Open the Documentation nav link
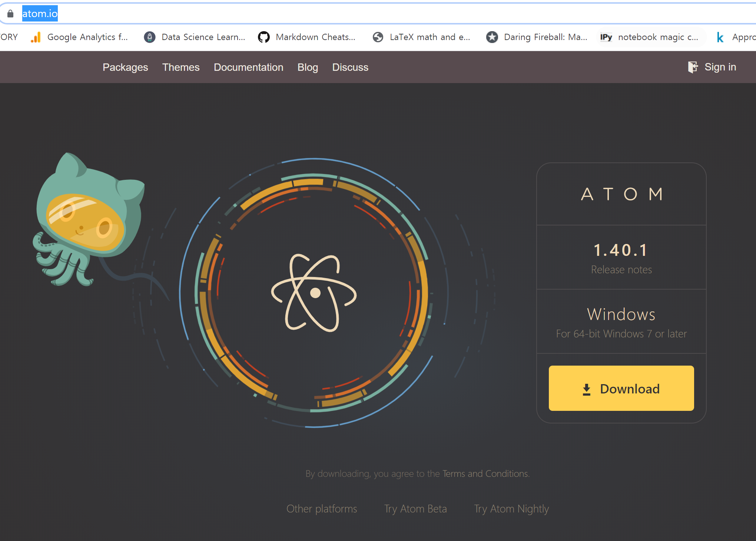This screenshot has height=541, width=756. coord(248,67)
